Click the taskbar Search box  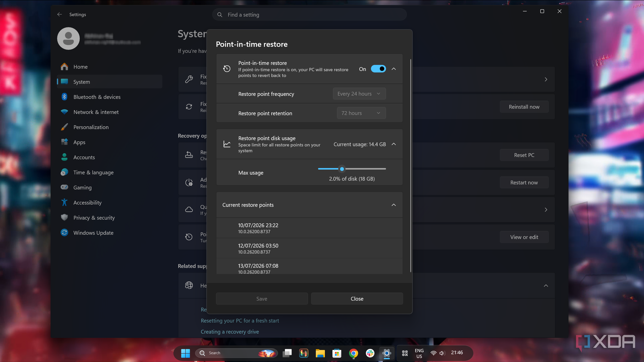click(x=237, y=353)
